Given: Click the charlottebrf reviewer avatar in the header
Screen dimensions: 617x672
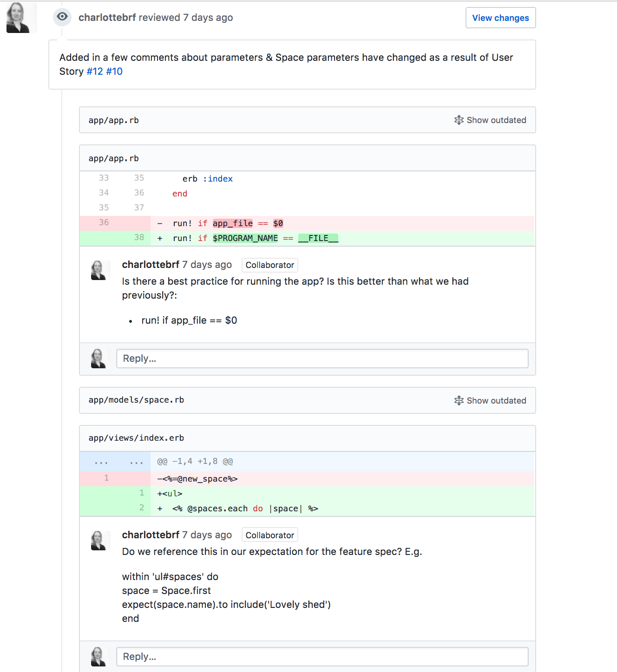Looking at the screenshot, I should tap(21, 18).
